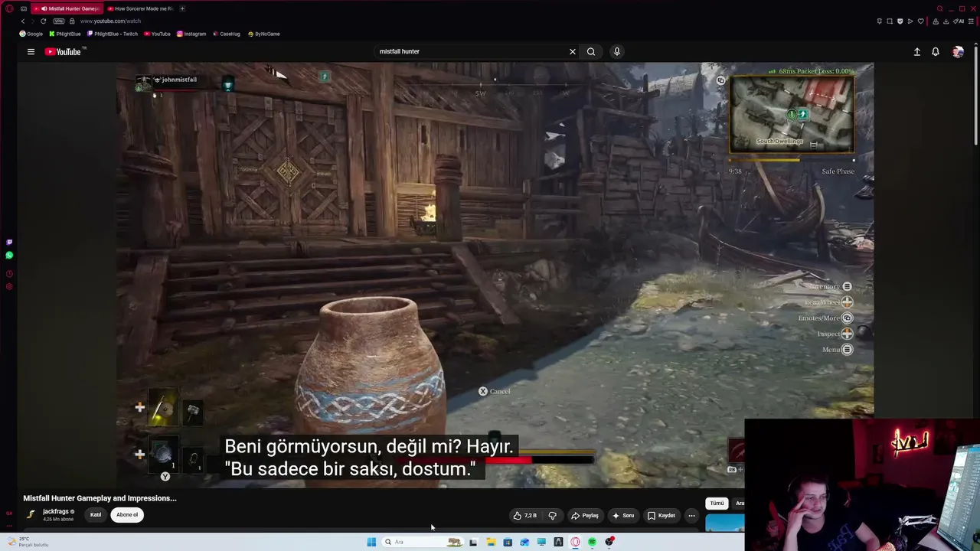Open File Explorer from the taskbar
This screenshot has height=551, width=980.
click(x=491, y=542)
